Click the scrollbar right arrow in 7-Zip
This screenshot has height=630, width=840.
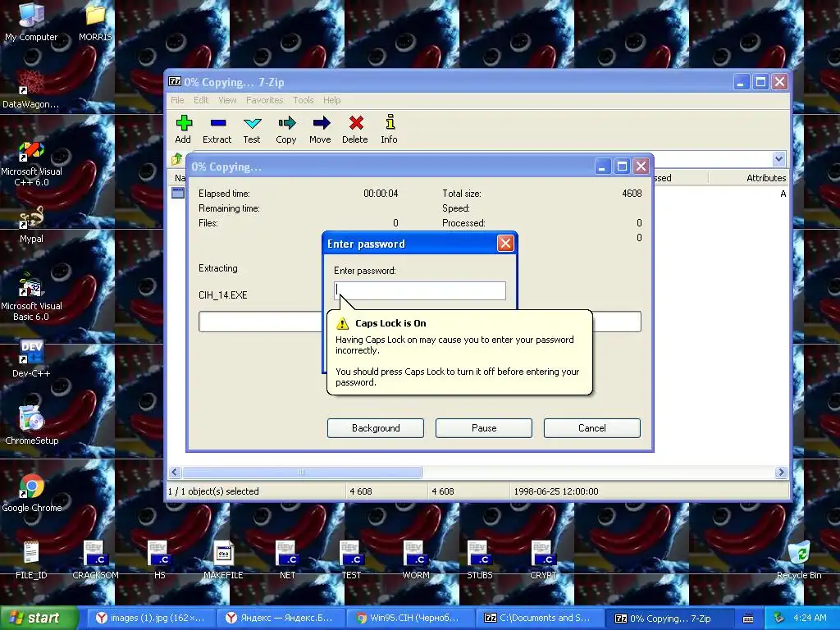pyautogui.click(x=781, y=472)
